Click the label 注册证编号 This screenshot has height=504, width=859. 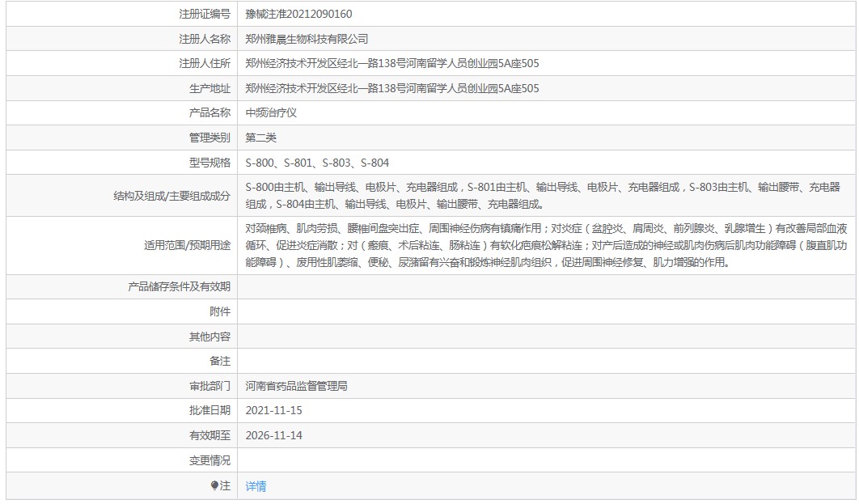(x=205, y=14)
